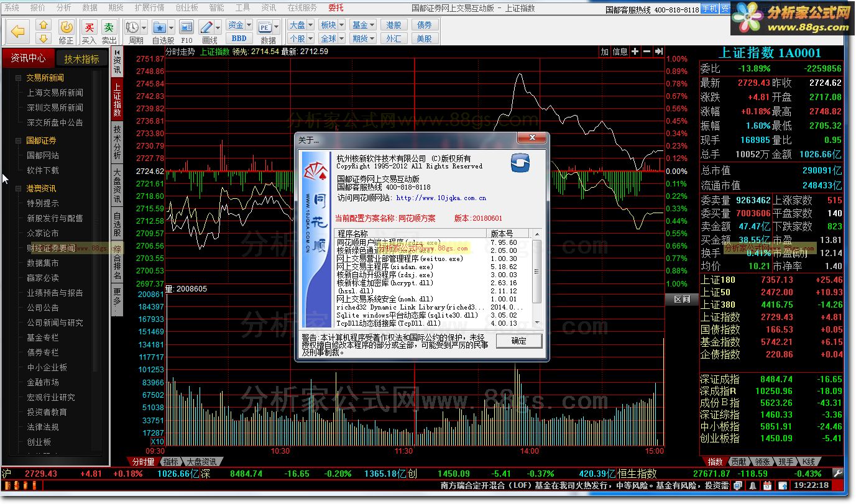Open the www.10jqka.com.cn link
The width and height of the screenshot is (856, 504).
441,198
